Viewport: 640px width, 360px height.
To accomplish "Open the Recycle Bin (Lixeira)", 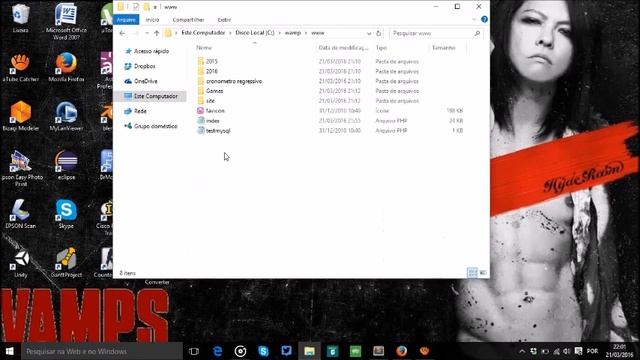I will [20, 18].
